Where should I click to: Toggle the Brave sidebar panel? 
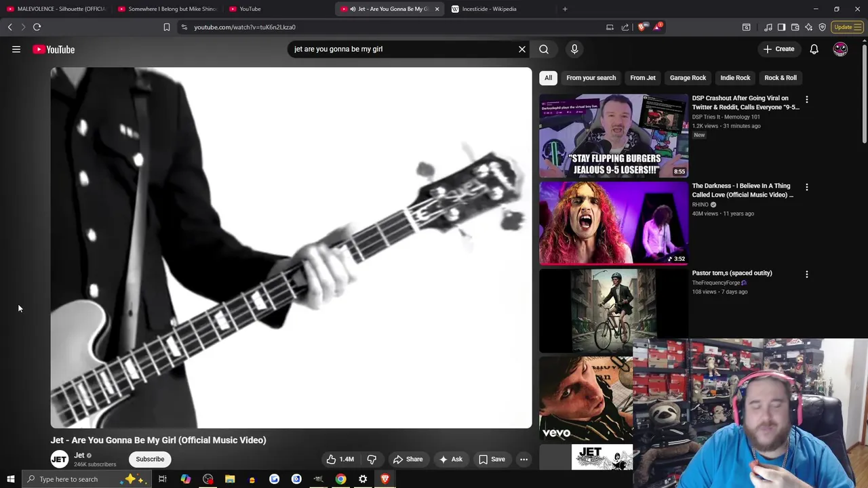(x=781, y=27)
